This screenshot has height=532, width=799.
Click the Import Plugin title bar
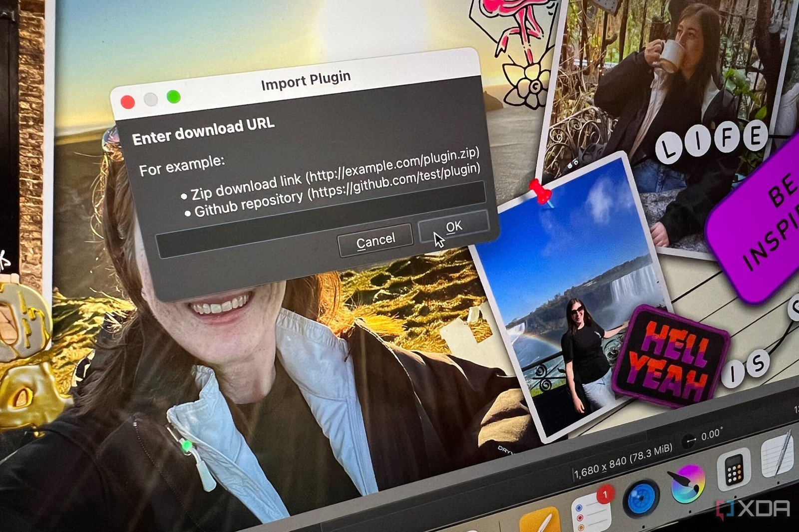point(305,81)
